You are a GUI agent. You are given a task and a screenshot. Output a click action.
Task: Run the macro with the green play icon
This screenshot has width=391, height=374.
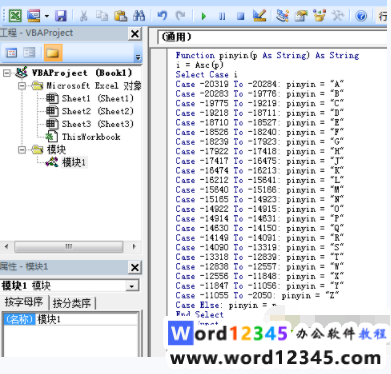click(x=204, y=16)
